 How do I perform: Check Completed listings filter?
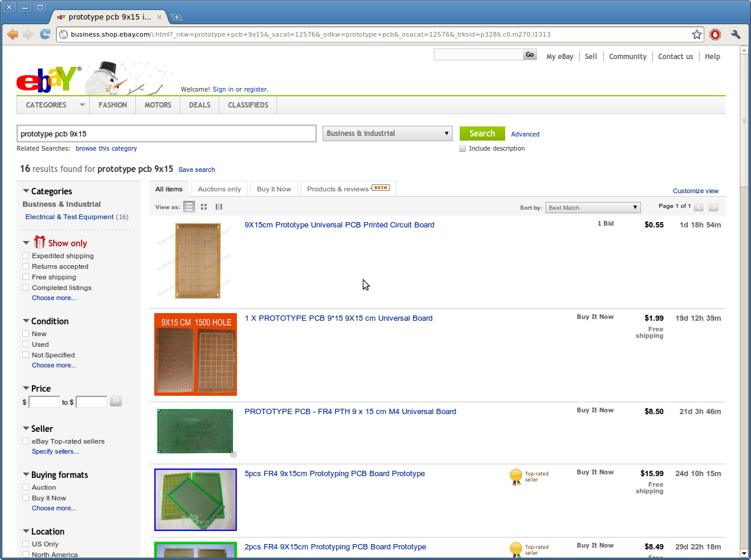[25, 288]
